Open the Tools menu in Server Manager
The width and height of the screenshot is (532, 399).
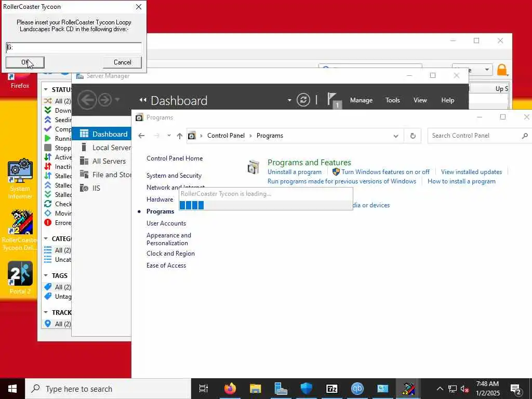point(393,100)
